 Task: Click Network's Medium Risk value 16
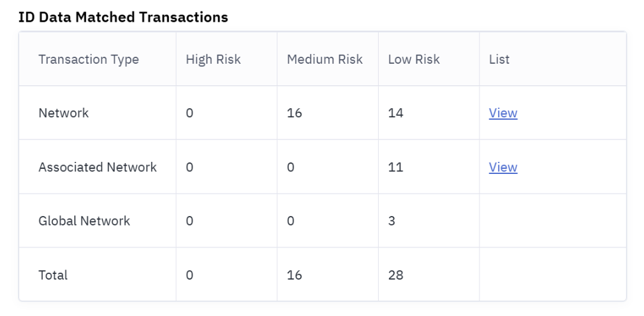pyautogui.click(x=295, y=113)
